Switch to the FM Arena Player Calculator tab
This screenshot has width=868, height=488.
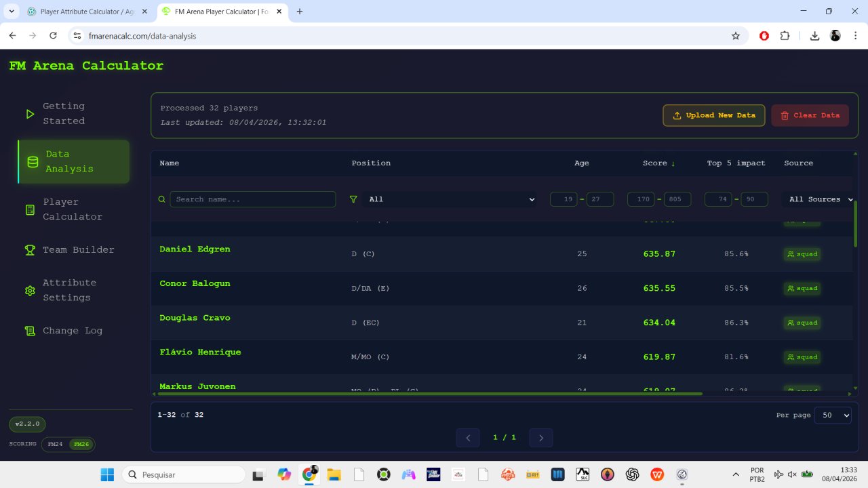tap(222, 12)
